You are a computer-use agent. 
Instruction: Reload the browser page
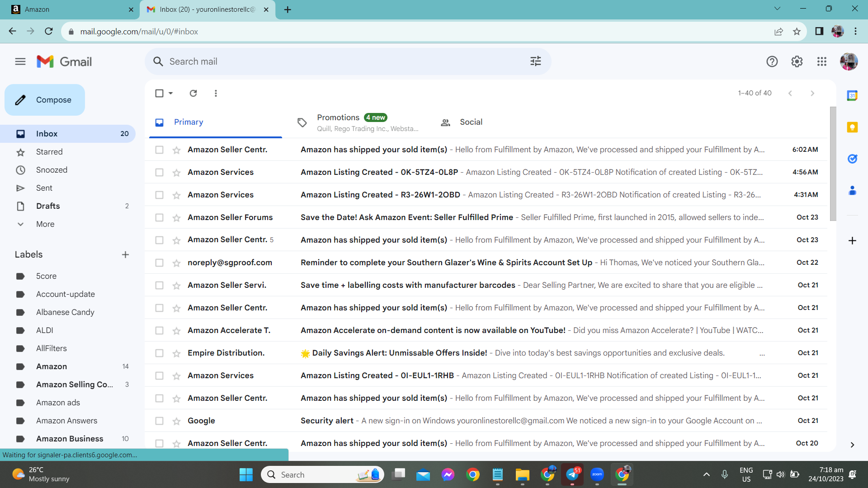pos(49,31)
